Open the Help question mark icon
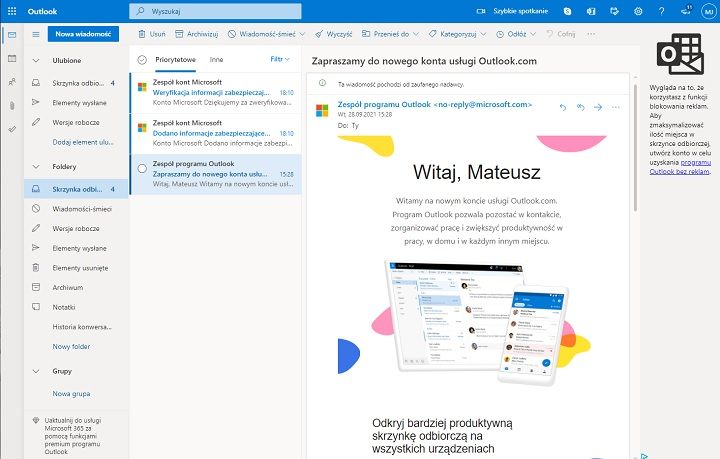The width and height of the screenshot is (720, 459). point(663,11)
